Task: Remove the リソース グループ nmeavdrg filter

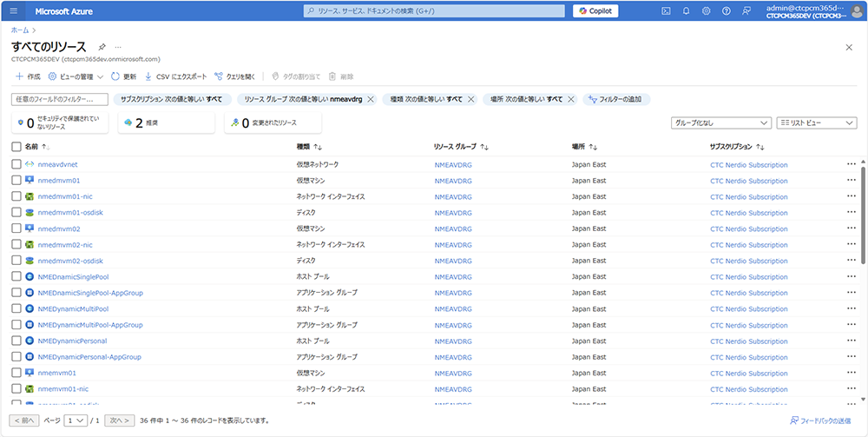Action: (371, 99)
